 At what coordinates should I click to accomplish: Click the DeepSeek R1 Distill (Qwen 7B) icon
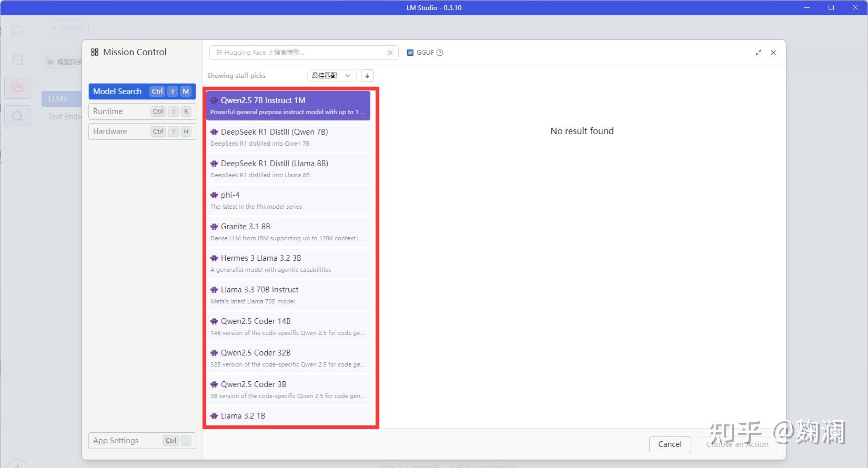coord(214,132)
